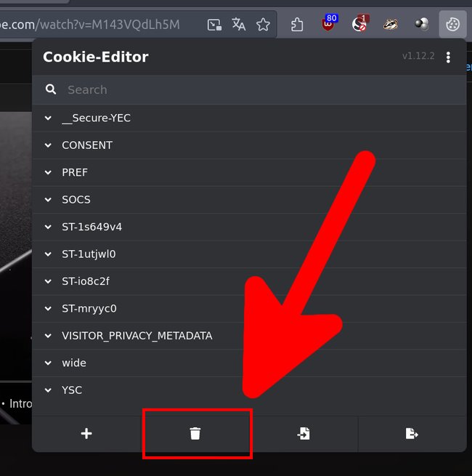Open the Extensions puzzle-piece menu
472x476 pixels.
pos(297,25)
